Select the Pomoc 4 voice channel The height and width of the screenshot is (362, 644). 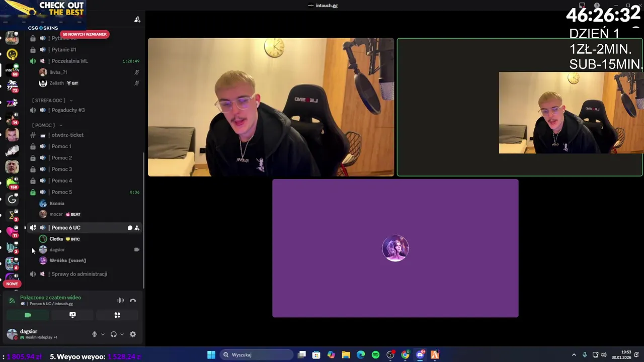coord(85,180)
